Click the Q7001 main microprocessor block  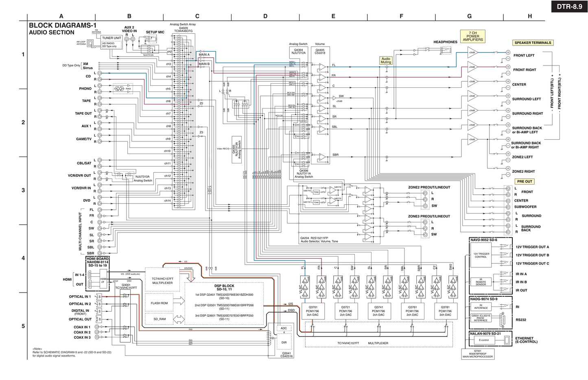point(477,354)
